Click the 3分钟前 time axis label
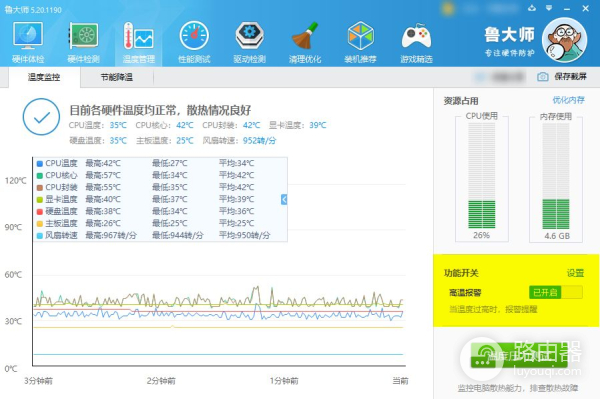This screenshot has width=600, height=399. click(x=38, y=381)
